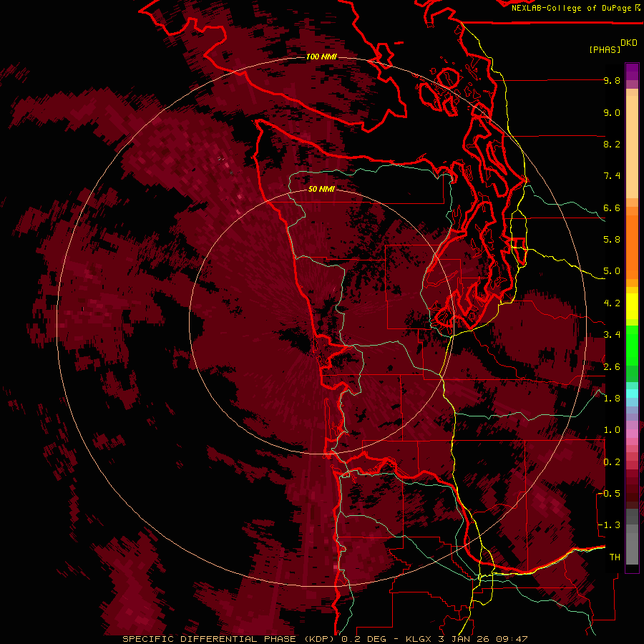Click the 100 NMI range ring label
644x644 pixels.
point(321,57)
